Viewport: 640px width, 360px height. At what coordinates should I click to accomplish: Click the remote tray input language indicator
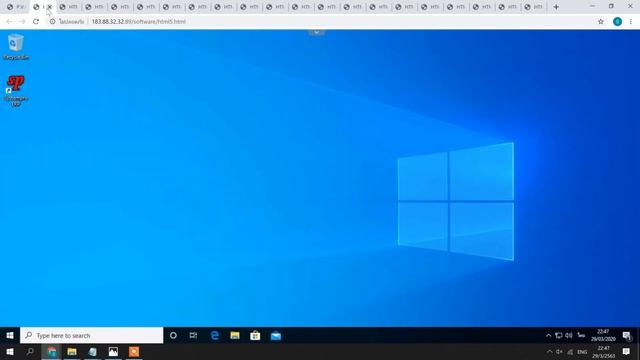pyautogui.click(x=581, y=336)
